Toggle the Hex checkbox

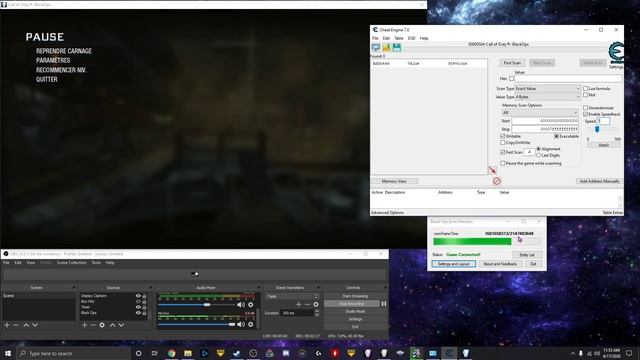(511, 78)
